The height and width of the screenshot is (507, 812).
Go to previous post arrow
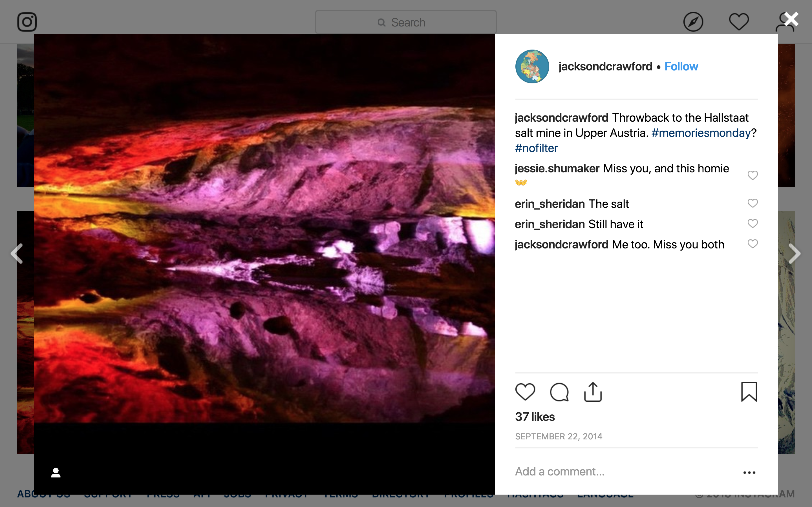coord(17,253)
